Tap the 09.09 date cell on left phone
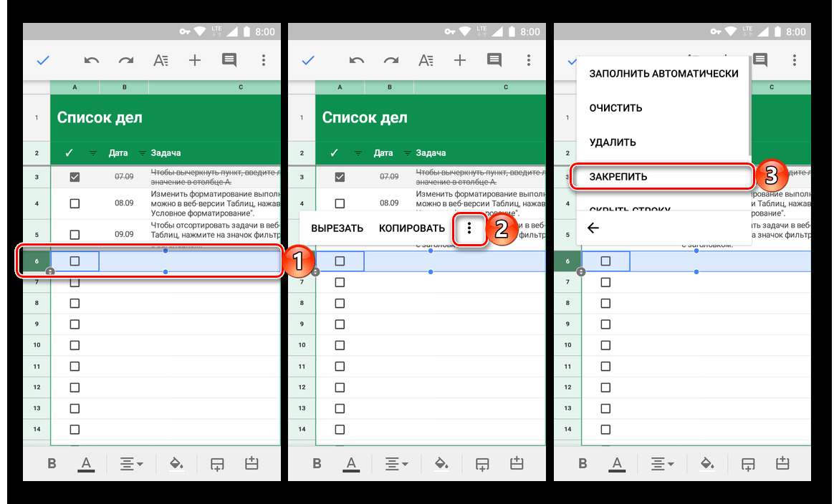The width and height of the screenshot is (834, 504). click(124, 234)
